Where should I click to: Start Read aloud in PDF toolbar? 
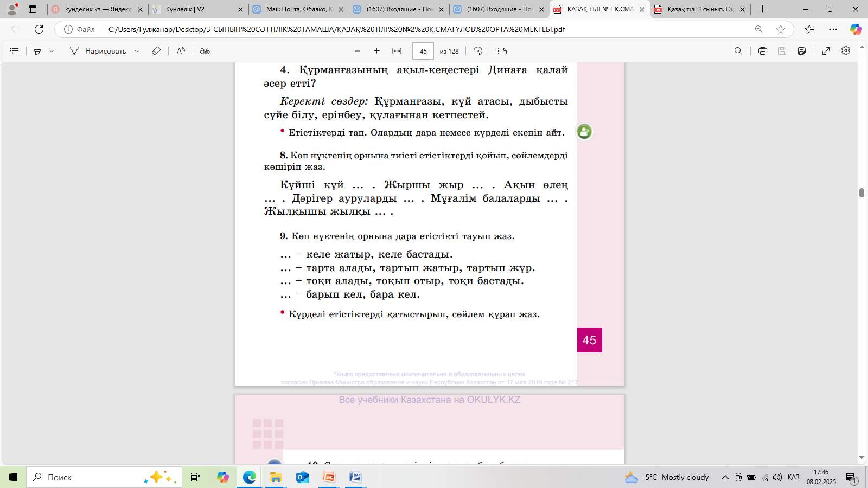(181, 51)
